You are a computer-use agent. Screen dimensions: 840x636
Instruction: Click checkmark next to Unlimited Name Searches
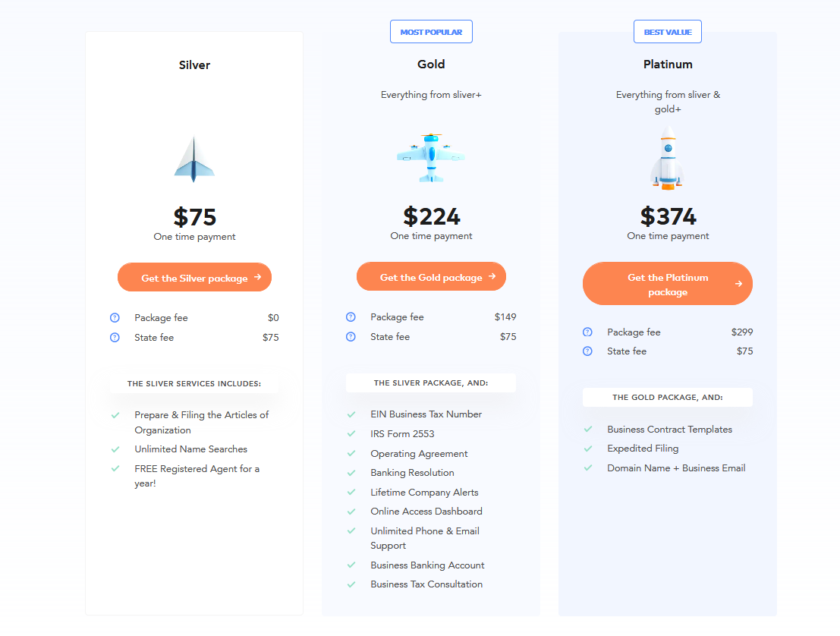tap(115, 449)
